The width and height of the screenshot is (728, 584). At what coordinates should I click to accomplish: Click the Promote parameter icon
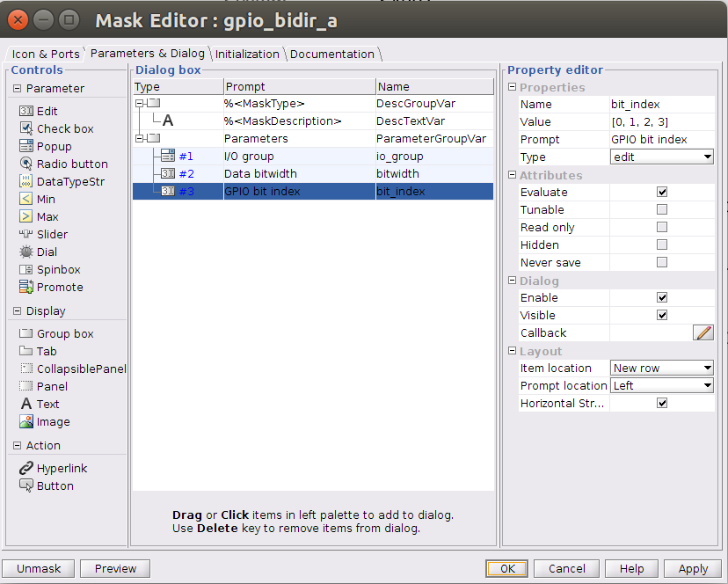point(26,287)
